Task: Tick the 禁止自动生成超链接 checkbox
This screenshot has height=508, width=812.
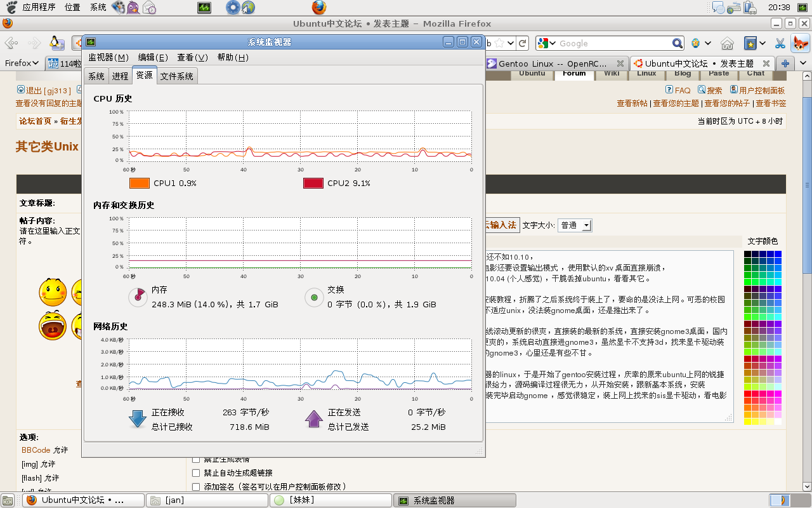Action: pyautogui.click(x=196, y=473)
